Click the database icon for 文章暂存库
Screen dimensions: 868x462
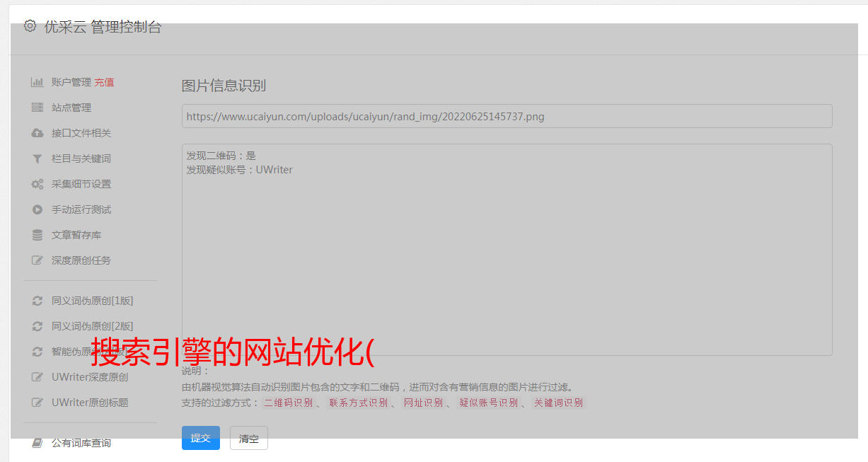coord(37,235)
